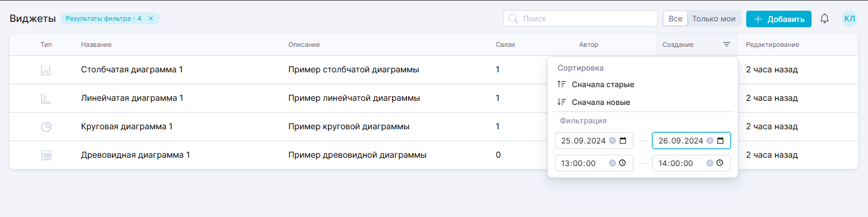868x217 pixels.
Task: Focus the Поиск search field
Action: (580, 18)
